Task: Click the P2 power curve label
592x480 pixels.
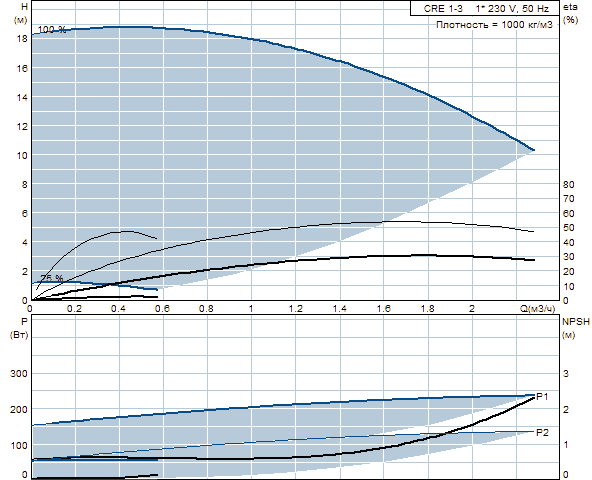Action: point(542,432)
